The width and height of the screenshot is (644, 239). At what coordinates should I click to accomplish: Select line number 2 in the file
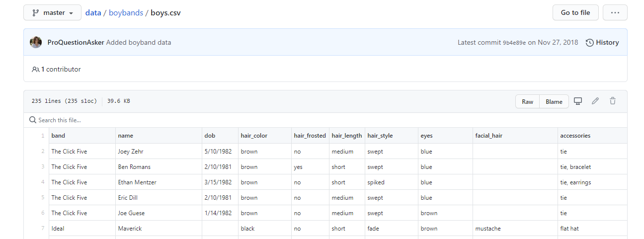43,151
